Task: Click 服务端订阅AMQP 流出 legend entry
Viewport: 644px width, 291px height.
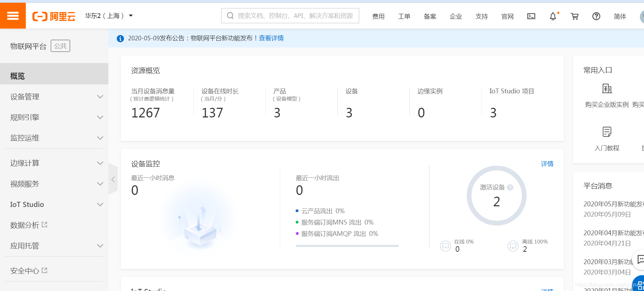Action: (x=337, y=233)
